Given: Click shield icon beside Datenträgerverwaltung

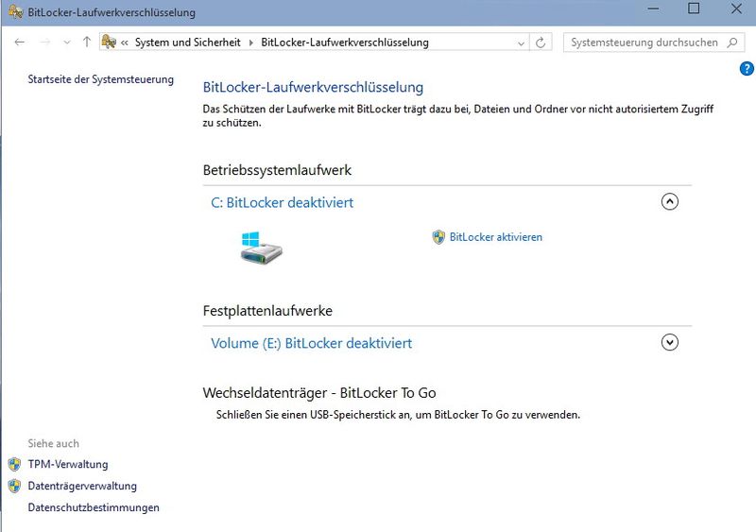Looking at the screenshot, I should [14, 486].
